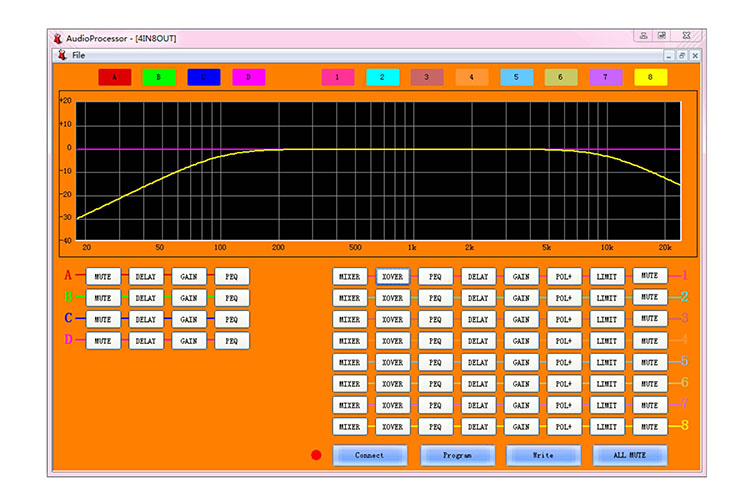The height and width of the screenshot is (504, 750).
Task: Open MIXER for output channel 2
Action: 349,298
